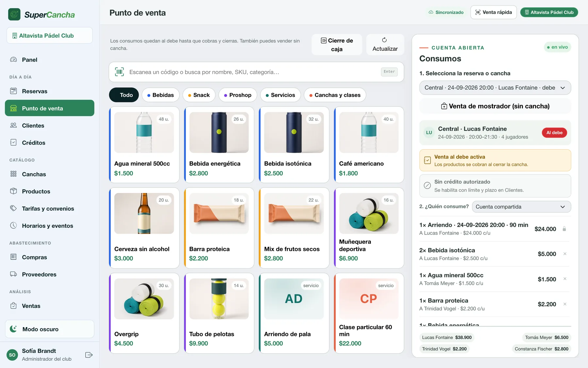Click the Reservas calendar icon
588x368 pixels.
[13, 91]
